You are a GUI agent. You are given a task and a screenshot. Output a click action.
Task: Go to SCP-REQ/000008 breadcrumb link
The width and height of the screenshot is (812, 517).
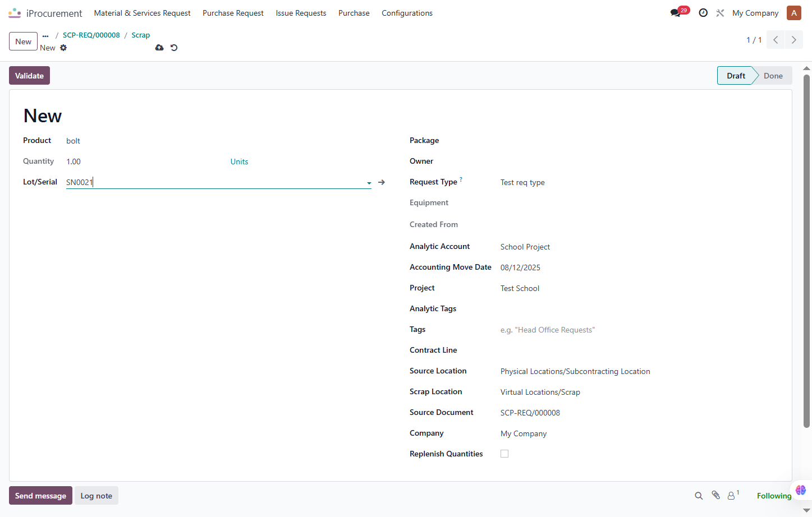pyautogui.click(x=91, y=35)
